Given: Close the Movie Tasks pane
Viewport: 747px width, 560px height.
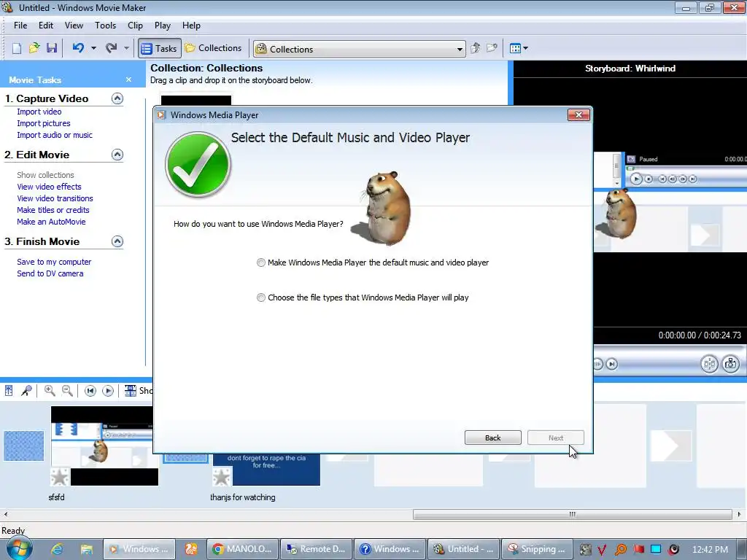Looking at the screenshot, I should pyautogui.click(x=128, y=79).
